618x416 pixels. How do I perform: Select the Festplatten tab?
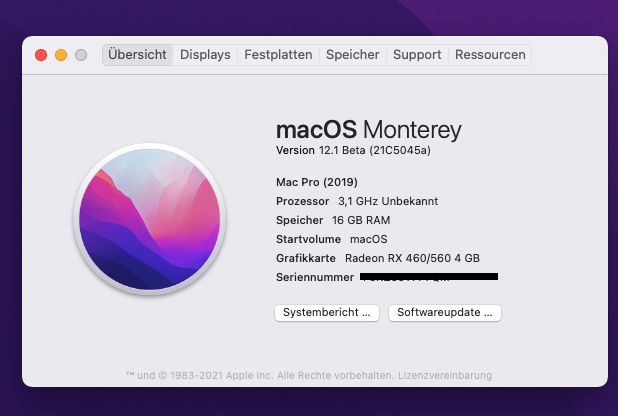[x=278, y=54]
